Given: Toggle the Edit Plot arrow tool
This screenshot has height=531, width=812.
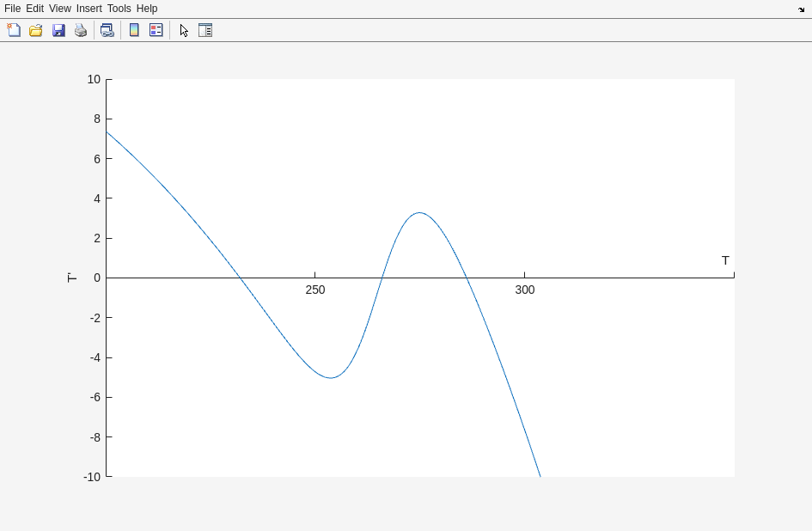Looking at the screenshot, I should (184, 30).
